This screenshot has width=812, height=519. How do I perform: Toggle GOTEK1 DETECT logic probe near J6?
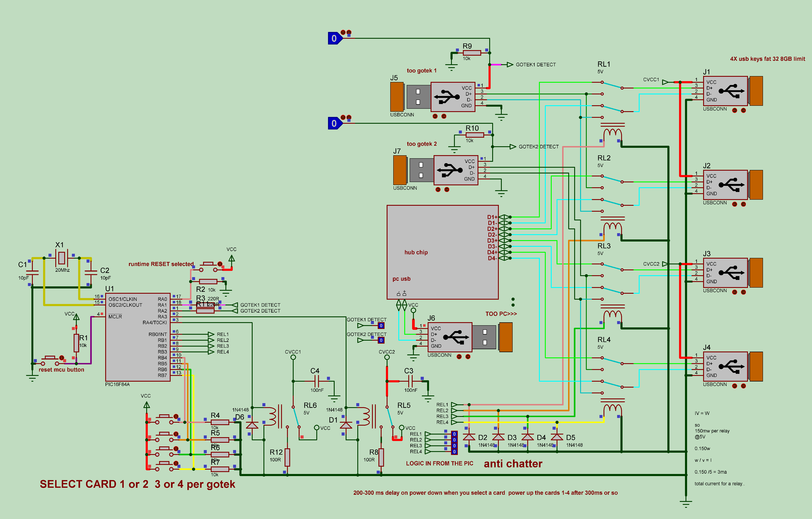coord(381,325)
